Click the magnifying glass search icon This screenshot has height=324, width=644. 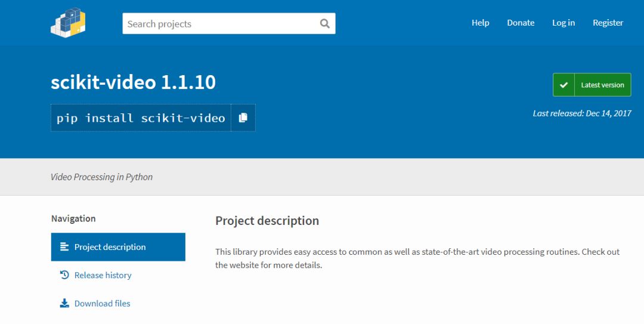[x=324, y=23]
